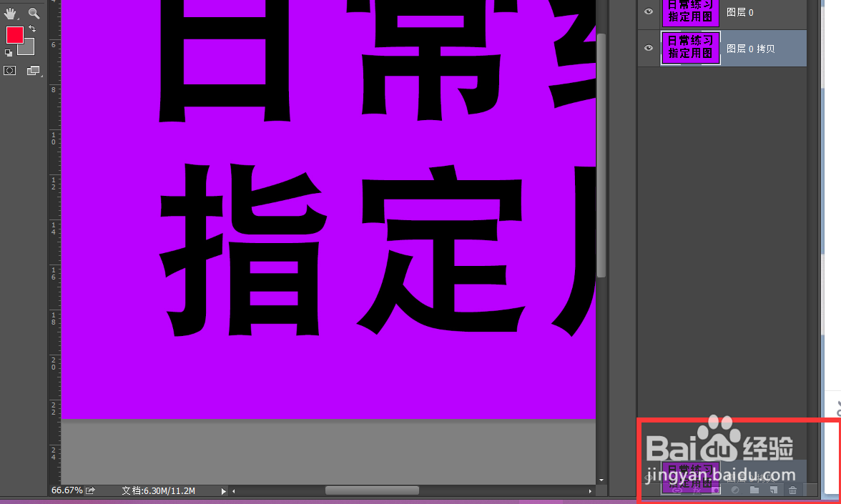
Task: Select the layer name 图层 0 拷贝
Action: (750, 49)
